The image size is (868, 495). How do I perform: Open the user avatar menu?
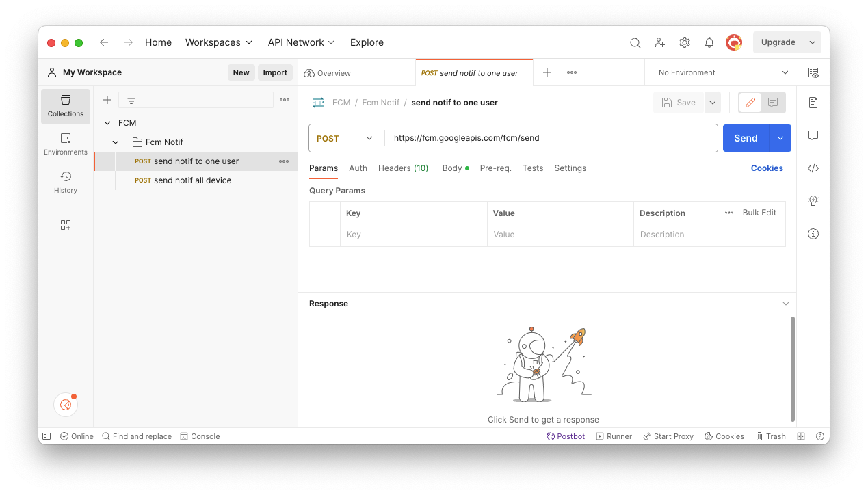734,42
